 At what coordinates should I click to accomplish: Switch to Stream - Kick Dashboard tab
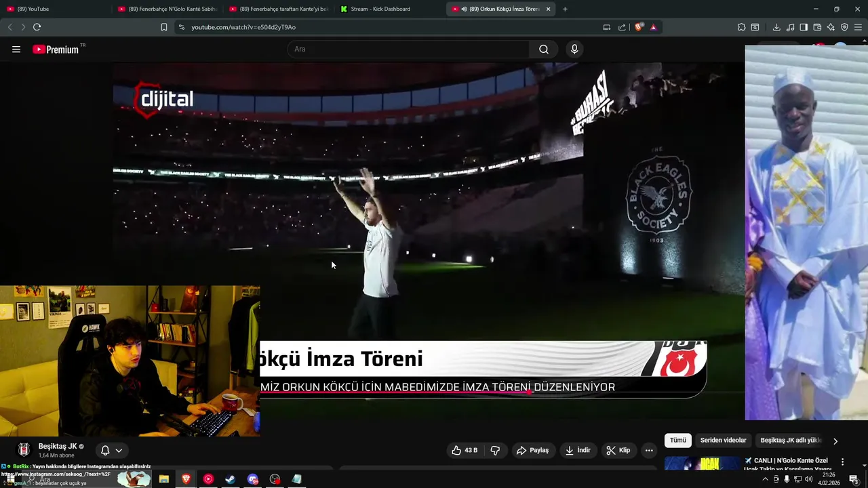click(x=391, y=9)
